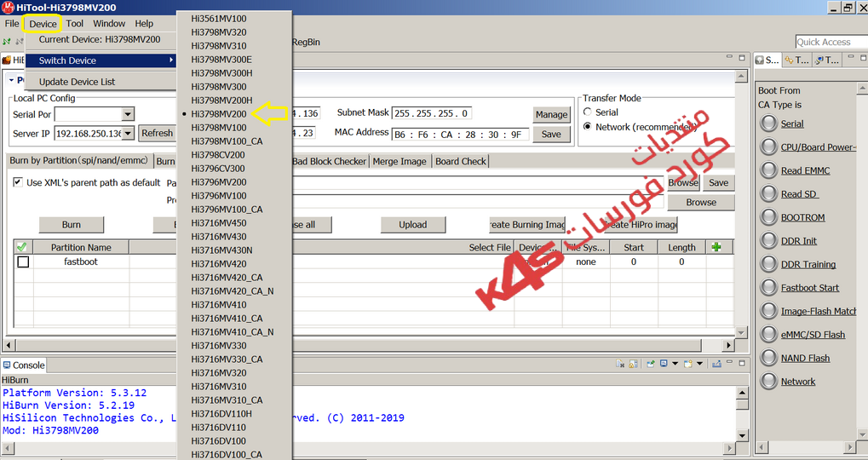This screenshot has height=460, width=868.
Task: Click the lightbulb icon on the S... tab
Action: (x=760, y=60)
